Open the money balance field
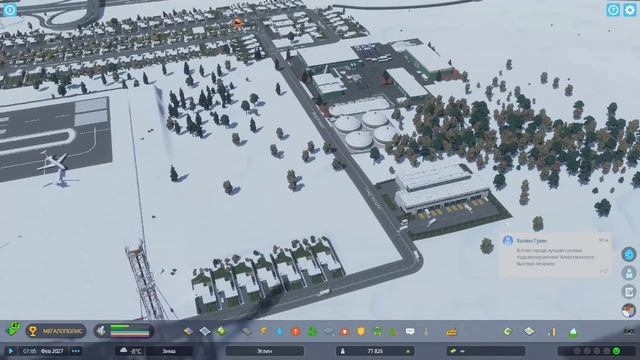 click(x=485, y=351)
